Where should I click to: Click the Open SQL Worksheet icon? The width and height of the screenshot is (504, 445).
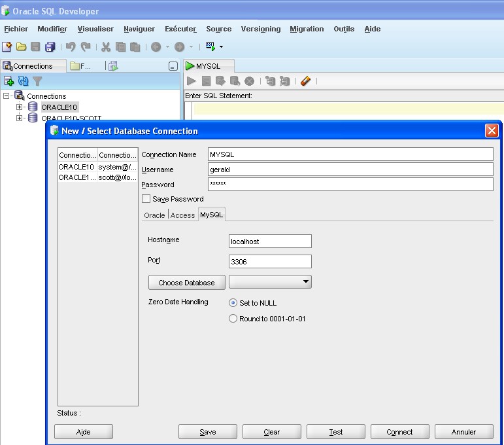[210, 46]
